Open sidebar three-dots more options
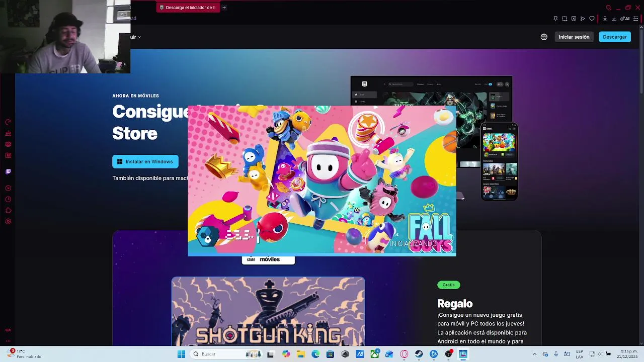 click(8, 341)
